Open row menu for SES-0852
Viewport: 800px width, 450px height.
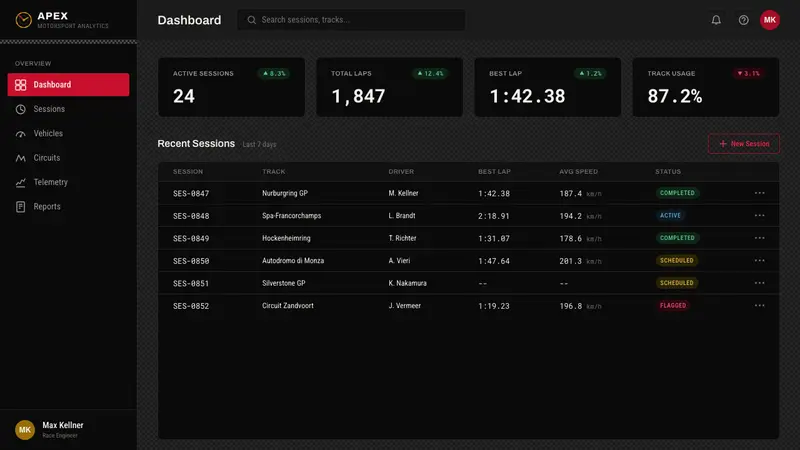pos(759,305)
